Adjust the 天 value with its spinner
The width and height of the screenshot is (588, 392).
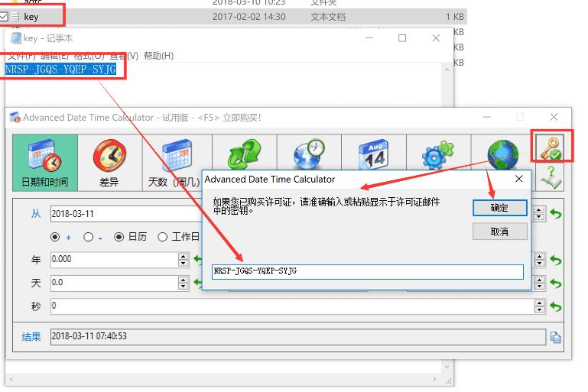pos(183,283)
